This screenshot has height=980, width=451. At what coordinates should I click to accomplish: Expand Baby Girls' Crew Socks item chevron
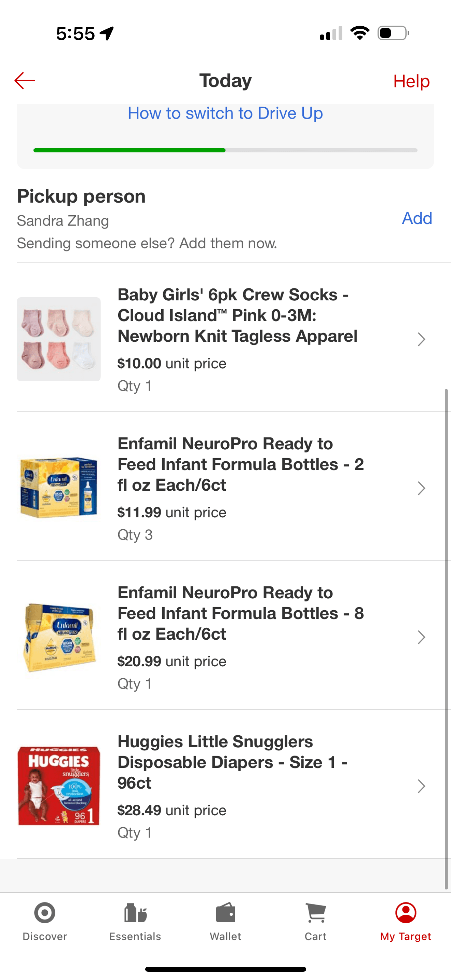pos(421,339)
